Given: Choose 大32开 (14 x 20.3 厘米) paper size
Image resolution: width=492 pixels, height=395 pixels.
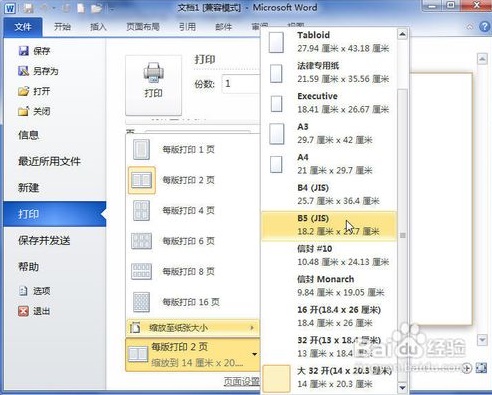Looking at the screenshot, I should click(x=329, y=378).
